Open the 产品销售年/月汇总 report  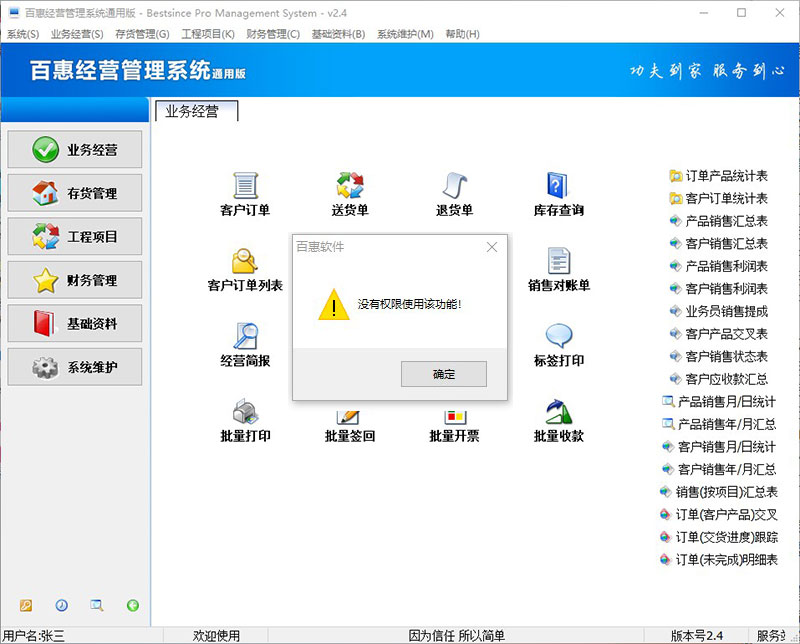pos(718,424)
